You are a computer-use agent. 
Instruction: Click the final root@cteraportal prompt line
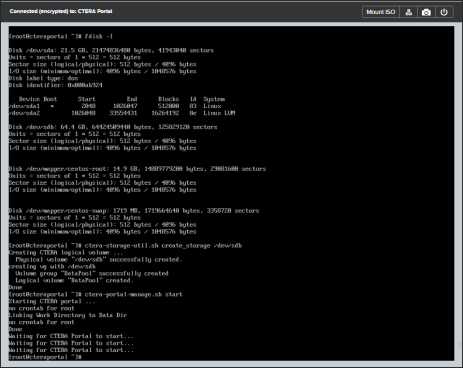pyautogui.click(x=45, y=357)
